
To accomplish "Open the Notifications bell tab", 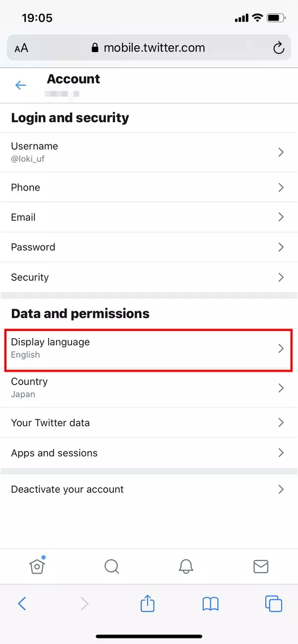I will 186,566.
